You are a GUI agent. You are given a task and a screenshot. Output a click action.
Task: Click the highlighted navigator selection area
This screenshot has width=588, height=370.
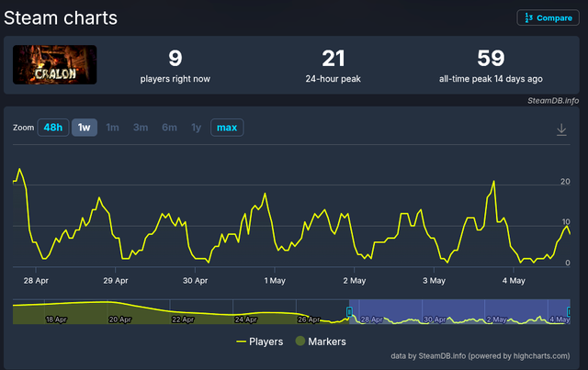(x=459, y=311)
